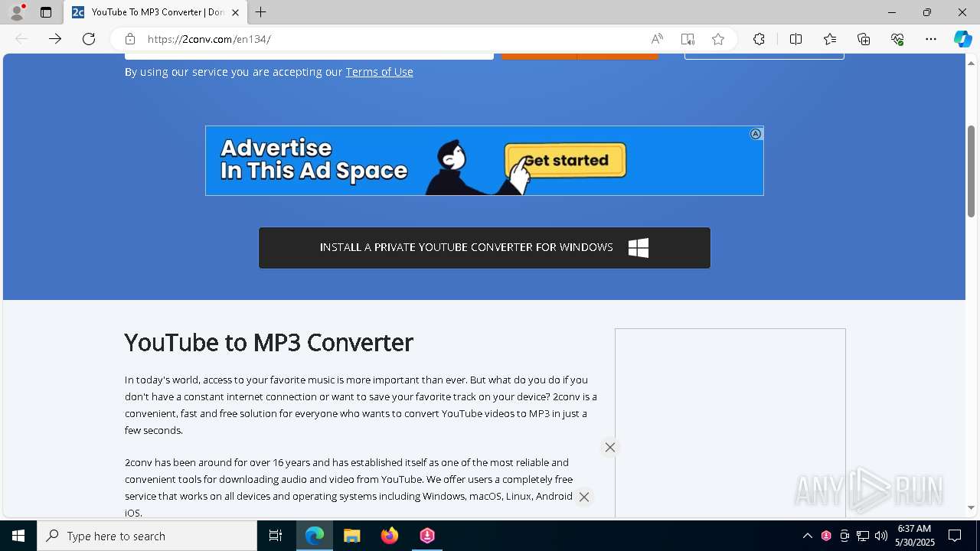Screen dimensions: 980x551
Task: Open notification center icon
Action: [x=955, y=536]
